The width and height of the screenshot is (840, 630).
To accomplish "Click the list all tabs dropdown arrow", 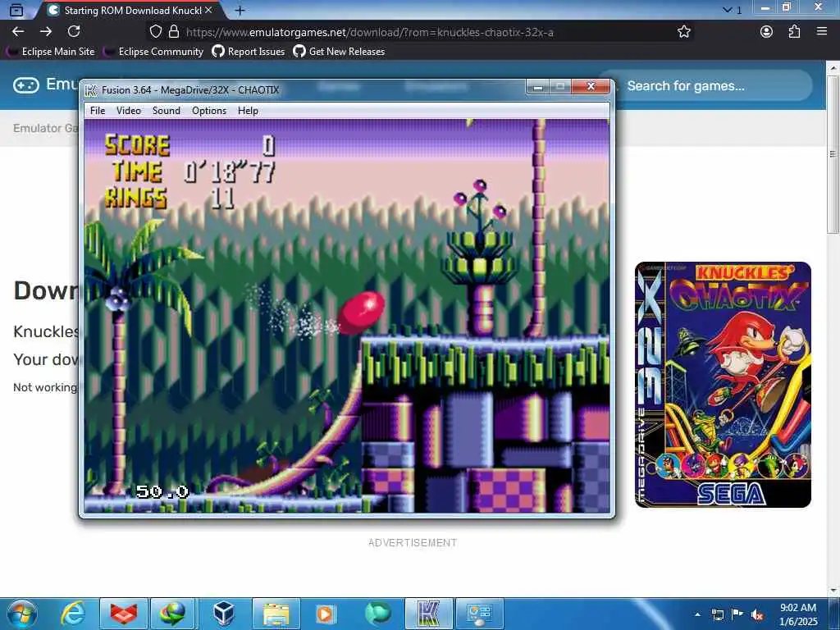I will click(727, 10).
